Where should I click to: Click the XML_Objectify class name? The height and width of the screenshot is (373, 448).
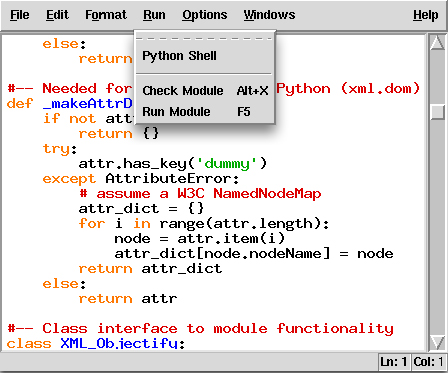119,344
